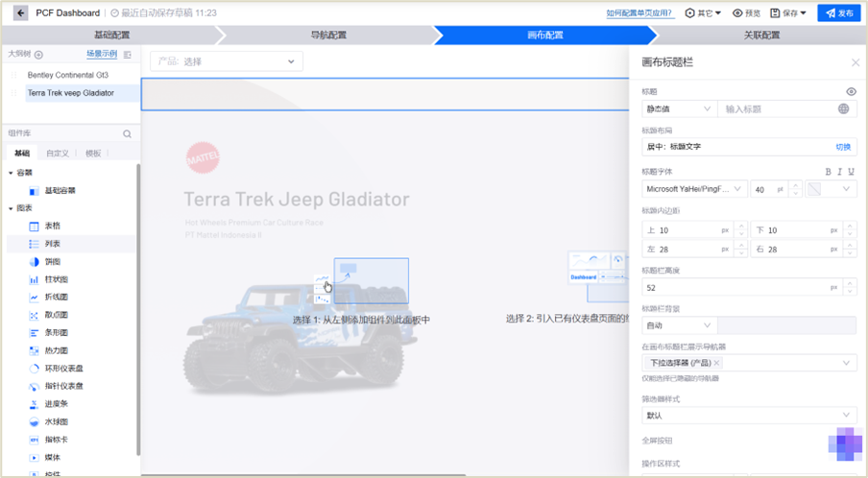The image size is (868, 478).
Task: Toggle title visibility with the eye icon
Action: (851, 92)
